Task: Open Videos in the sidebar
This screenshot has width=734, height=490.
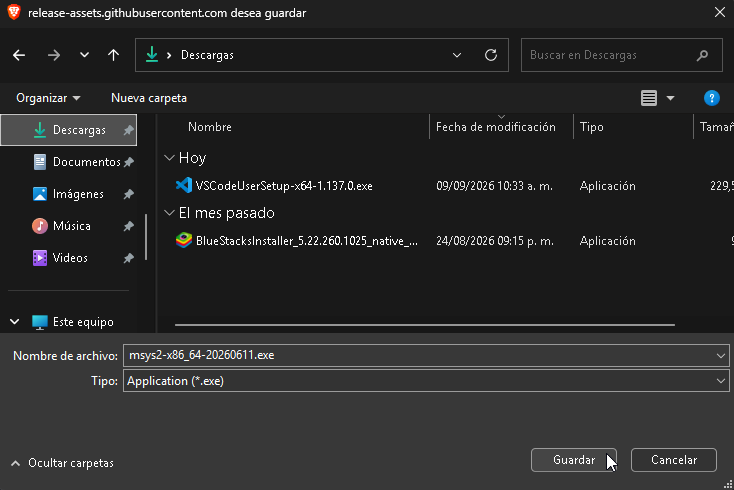Action: (70, 258)
